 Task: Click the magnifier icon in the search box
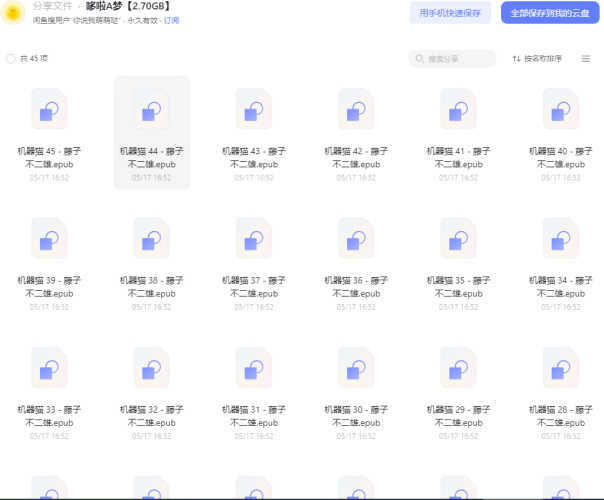click(x=419, y=59)
